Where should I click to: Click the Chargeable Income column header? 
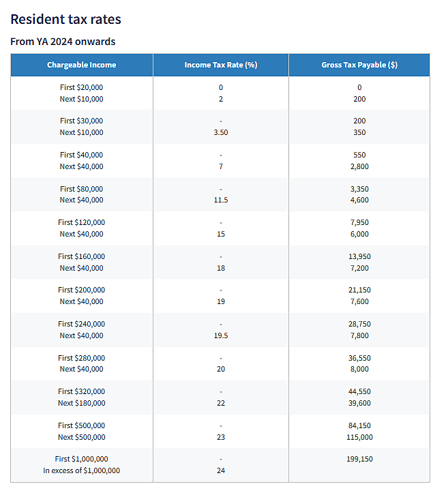(x=81, y=65)
